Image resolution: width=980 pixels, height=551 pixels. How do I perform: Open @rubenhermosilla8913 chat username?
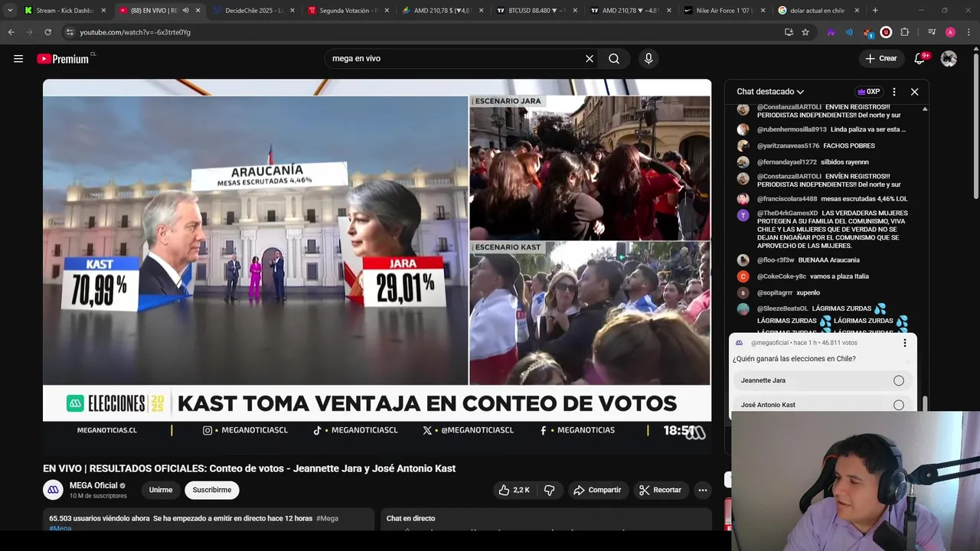pos(792,129)
